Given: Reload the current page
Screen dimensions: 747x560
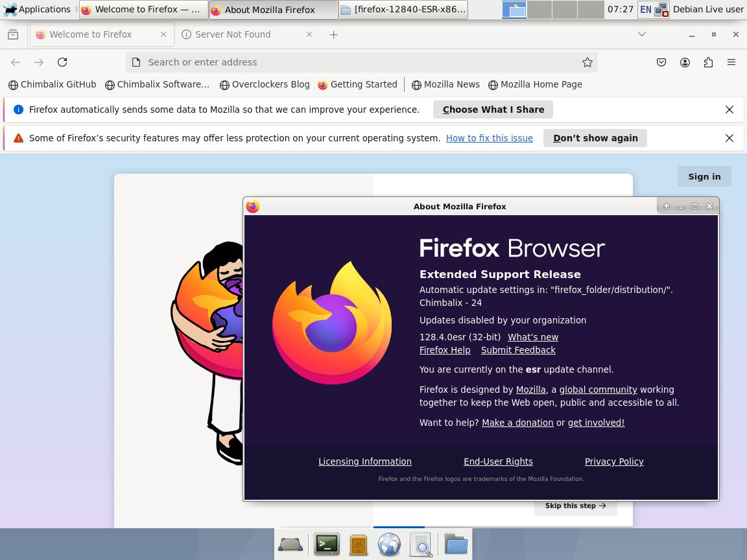Looking at the screenshot, I should pyautogui.click(x=62, y=62).
